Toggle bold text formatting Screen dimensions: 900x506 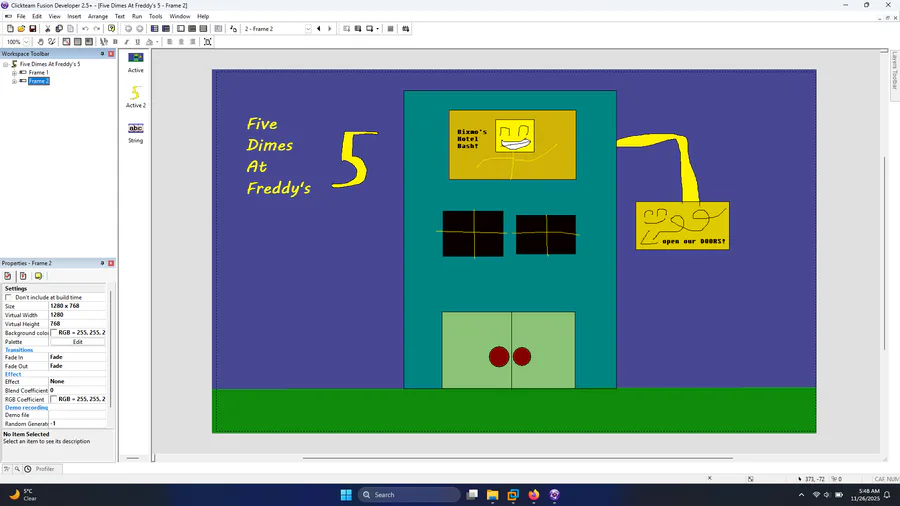pyautogui.click(x=115, y=42)
